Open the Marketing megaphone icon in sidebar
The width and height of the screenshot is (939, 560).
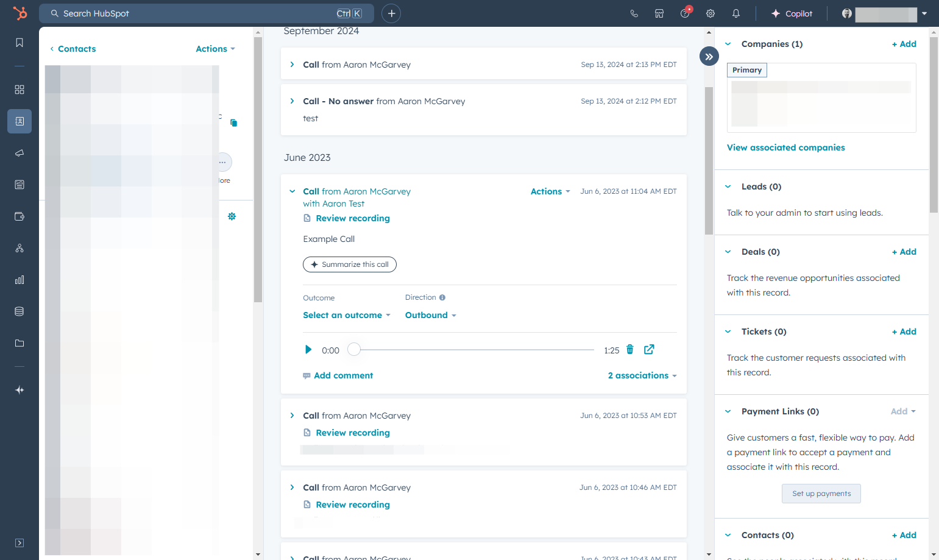(19, 153)
